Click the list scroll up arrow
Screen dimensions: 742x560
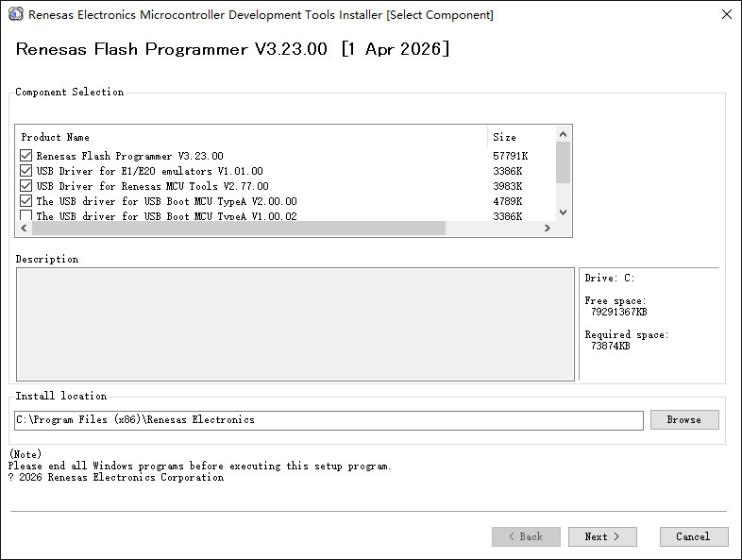(564, 134)
